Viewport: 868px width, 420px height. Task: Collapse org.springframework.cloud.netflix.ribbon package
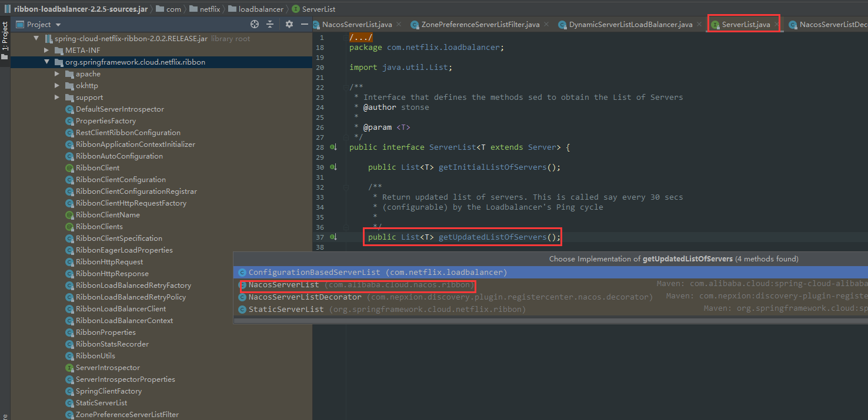tap(47, 62)
